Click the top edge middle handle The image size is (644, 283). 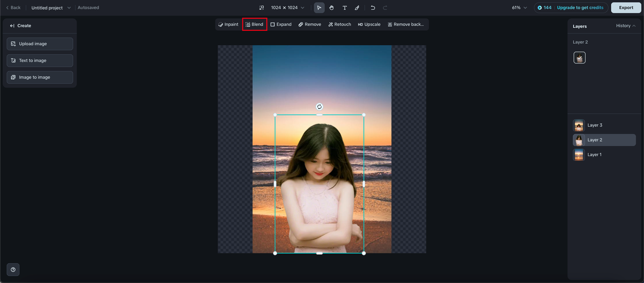pyautogui.click(x=319, y=115)
